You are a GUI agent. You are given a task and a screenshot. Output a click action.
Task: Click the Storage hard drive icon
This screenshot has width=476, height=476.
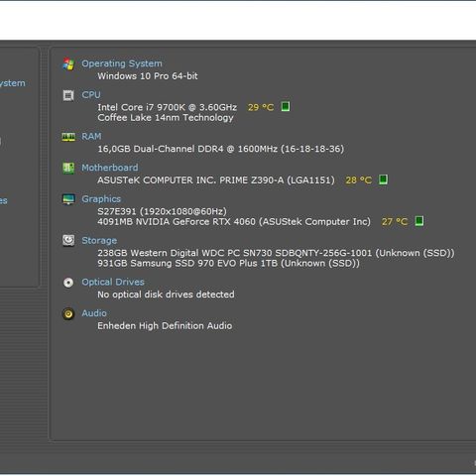coord(68,241)
